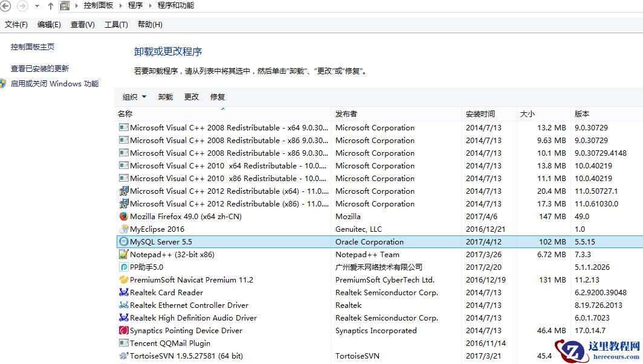643x364 pixels.
Task: Select PP助手5.0 entry
Action: 146,267
